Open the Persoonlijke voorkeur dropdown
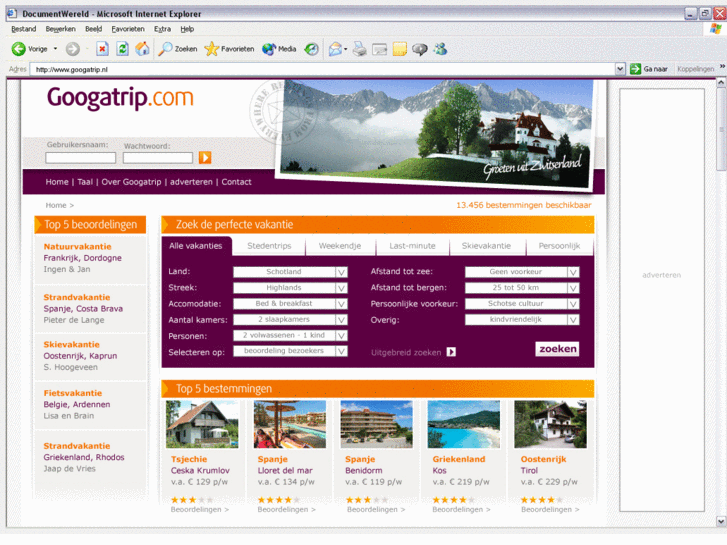The height and width of the screenshot is (545, 727). [522, 303]
